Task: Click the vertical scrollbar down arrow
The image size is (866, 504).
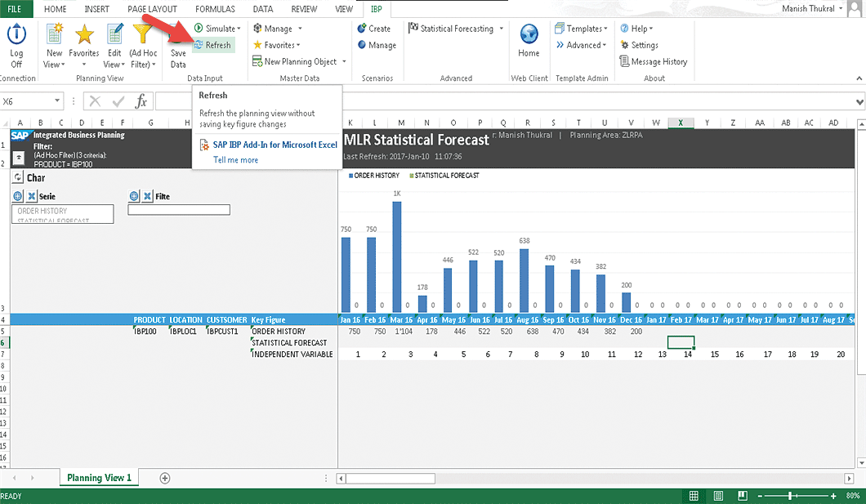Action: (x=861, y=462)
